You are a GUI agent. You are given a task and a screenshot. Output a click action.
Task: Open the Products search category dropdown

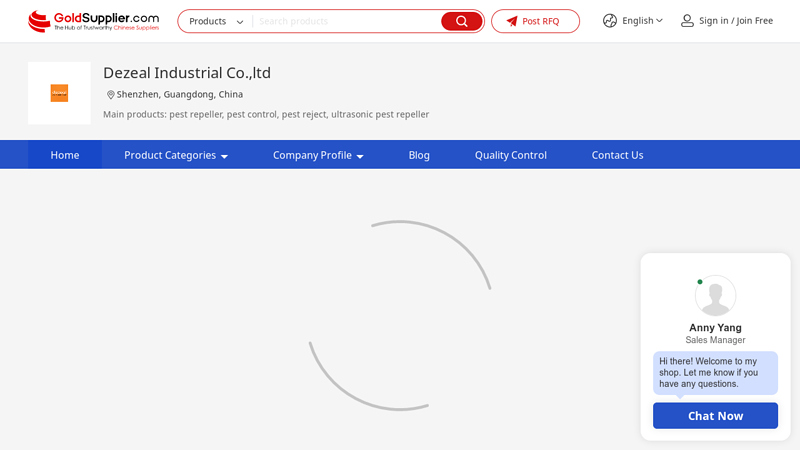(x=216, y=21)
